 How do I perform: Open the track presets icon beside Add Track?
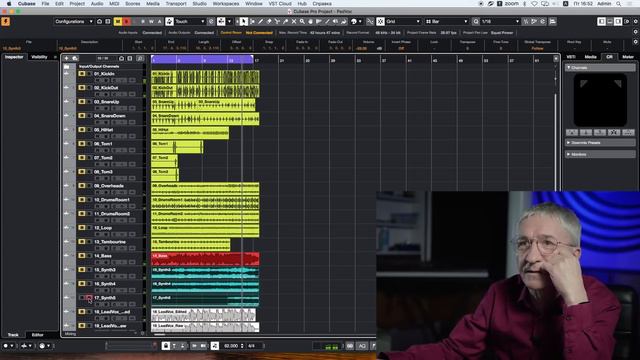click(x=75, y=58)
